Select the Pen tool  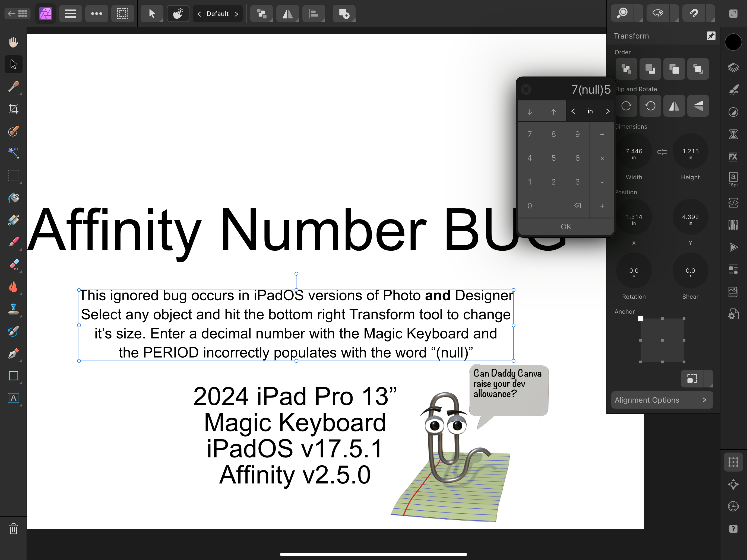pyautogui.click(x=14, y=354)
